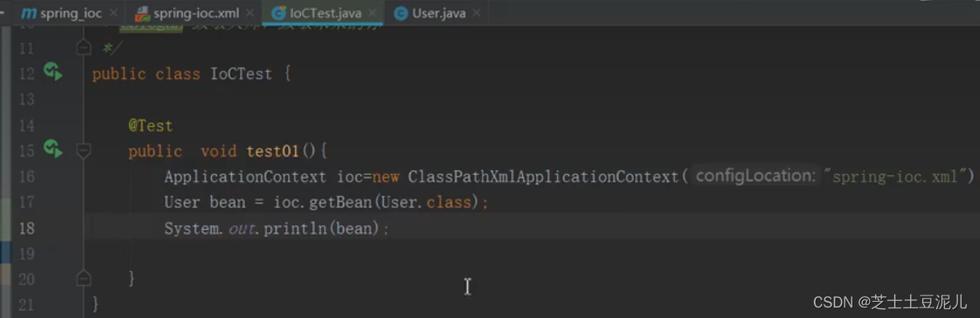Image resolution: width=980 pixels, height=318 pixels.
Task: Click the Maven icon on spring_ioc tab
Action: coord(28,14)
